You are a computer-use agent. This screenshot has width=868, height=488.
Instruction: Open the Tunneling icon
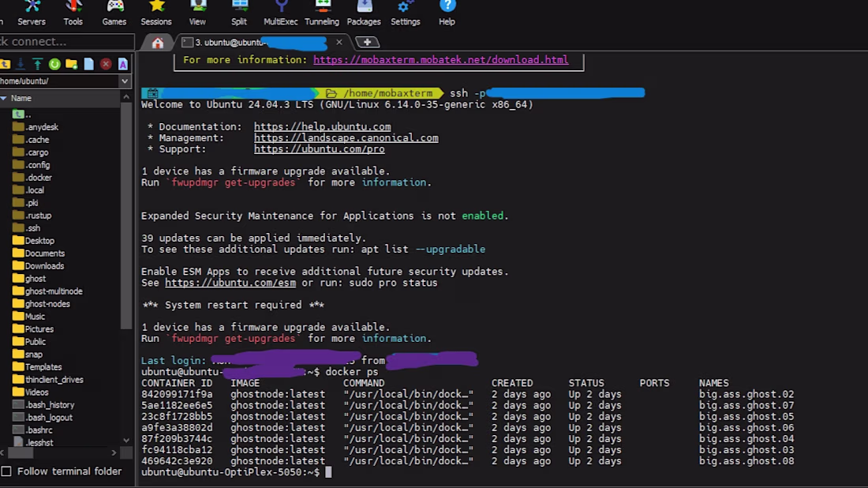pos(322,13)
